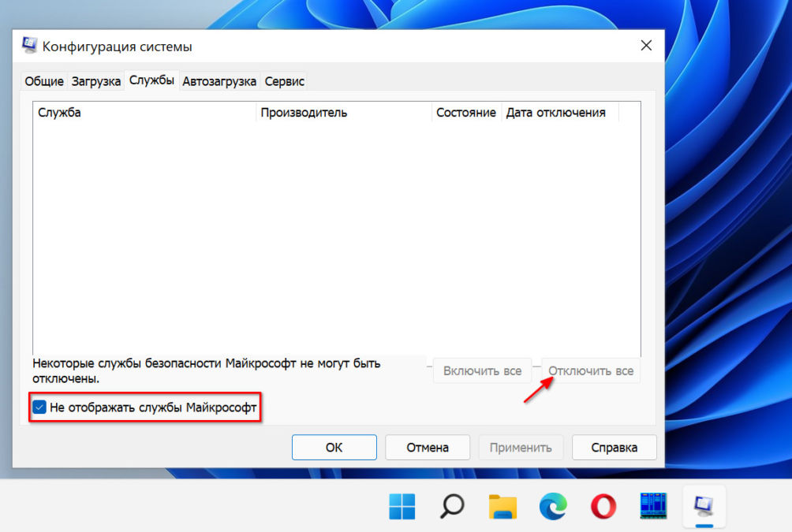Image resolution: width=792 pixels, height=532 pixels.
Task: Click the Отключить все button
Action: pyautogui.click(x=591, y=371)
